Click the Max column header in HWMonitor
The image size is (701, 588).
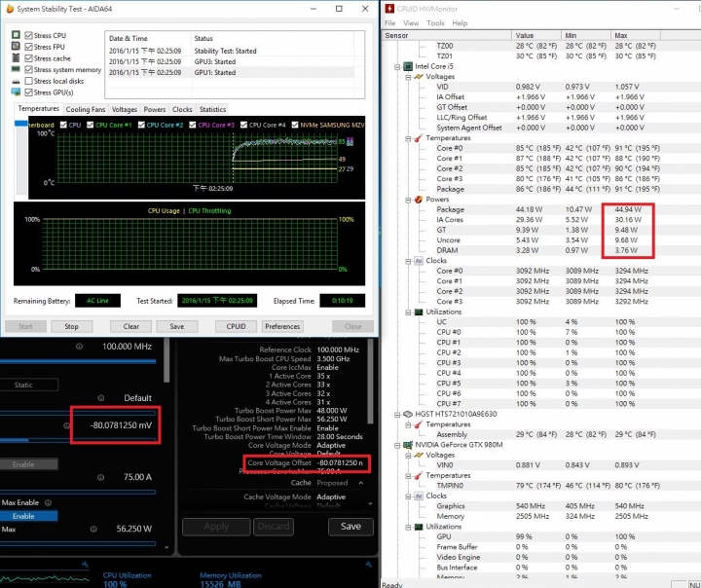tap(635, 35)
